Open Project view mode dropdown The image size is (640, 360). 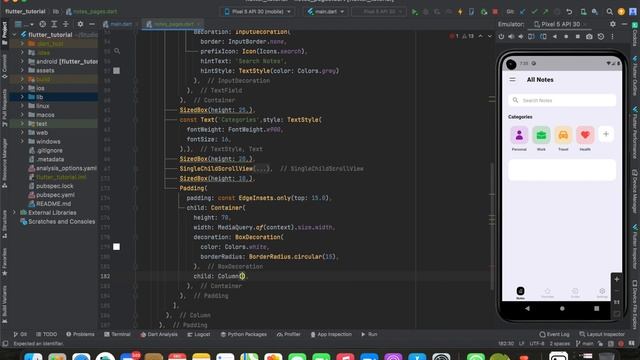point(25,24)
